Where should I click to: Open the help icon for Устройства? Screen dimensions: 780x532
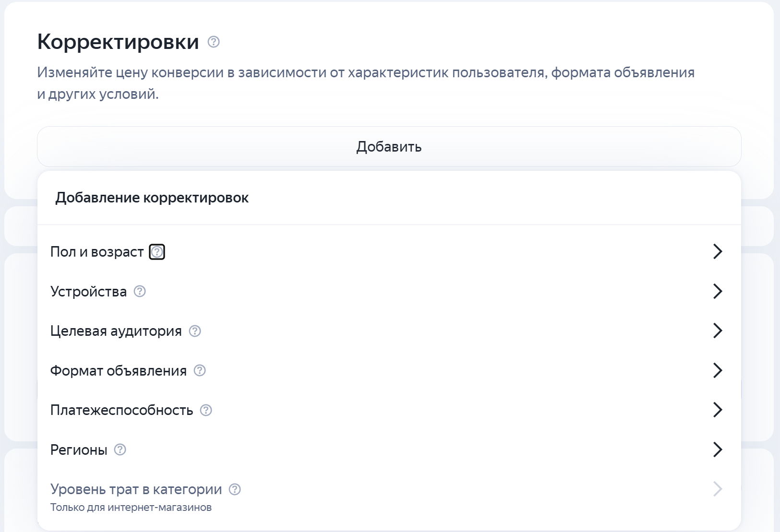point(140,292)
